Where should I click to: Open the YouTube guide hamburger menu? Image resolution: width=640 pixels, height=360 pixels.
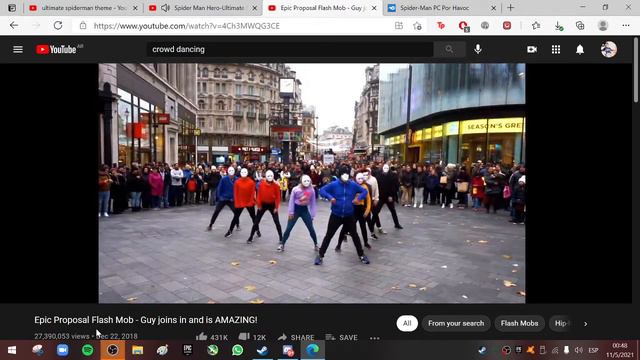click(x=18, y=49)
